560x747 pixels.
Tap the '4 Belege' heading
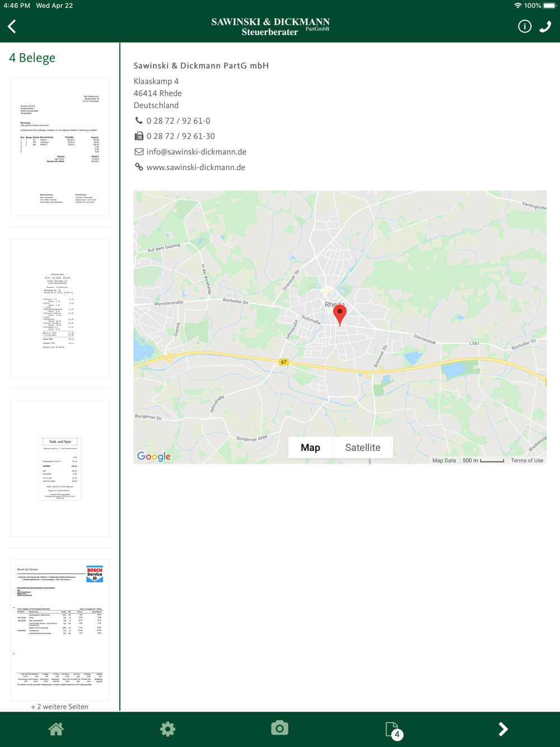click(32, 58)
